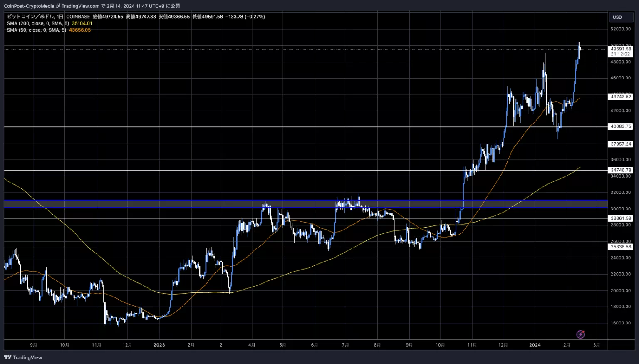Image resolution: width=639 pixels, height=364 pixels.
Task: Click the 46000.00 price axis label
Action: [621, 78]
